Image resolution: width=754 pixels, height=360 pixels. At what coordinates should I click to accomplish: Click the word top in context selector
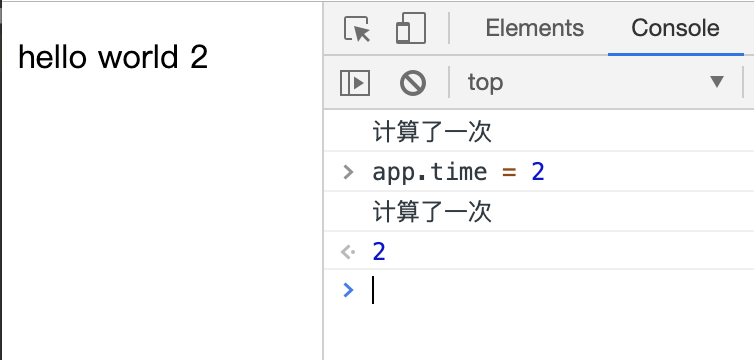click(486, 83)
